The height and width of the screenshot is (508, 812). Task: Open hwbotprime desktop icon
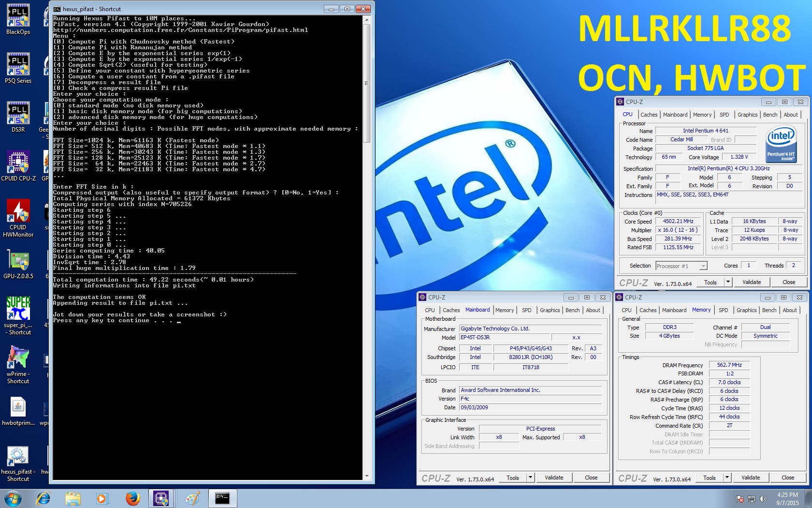click(18, 411)
